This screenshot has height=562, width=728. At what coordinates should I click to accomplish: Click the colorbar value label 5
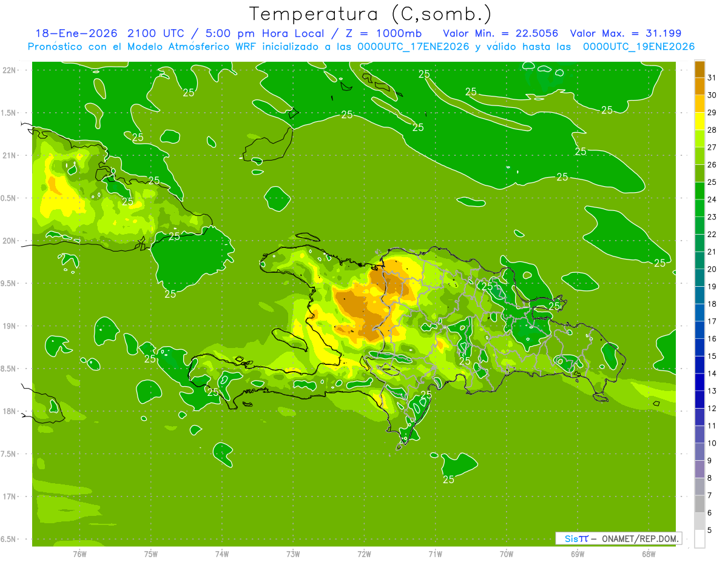(x=710, y=530)
